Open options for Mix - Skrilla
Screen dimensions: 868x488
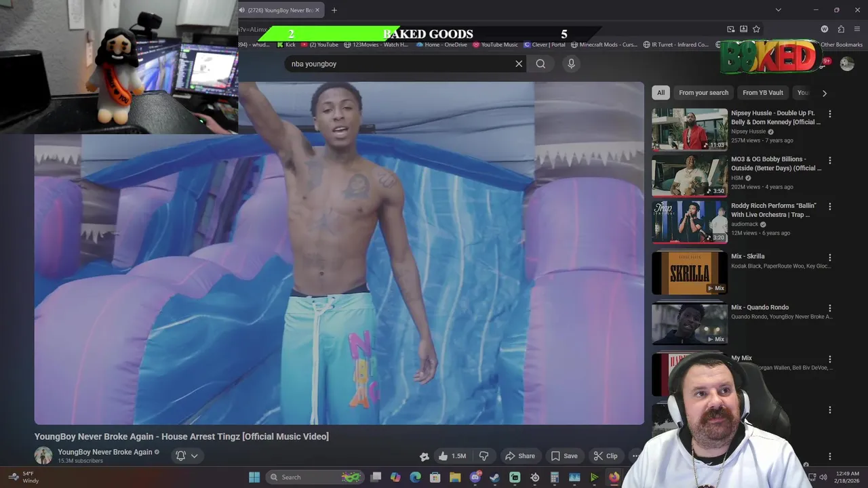[x=830, y=258]
